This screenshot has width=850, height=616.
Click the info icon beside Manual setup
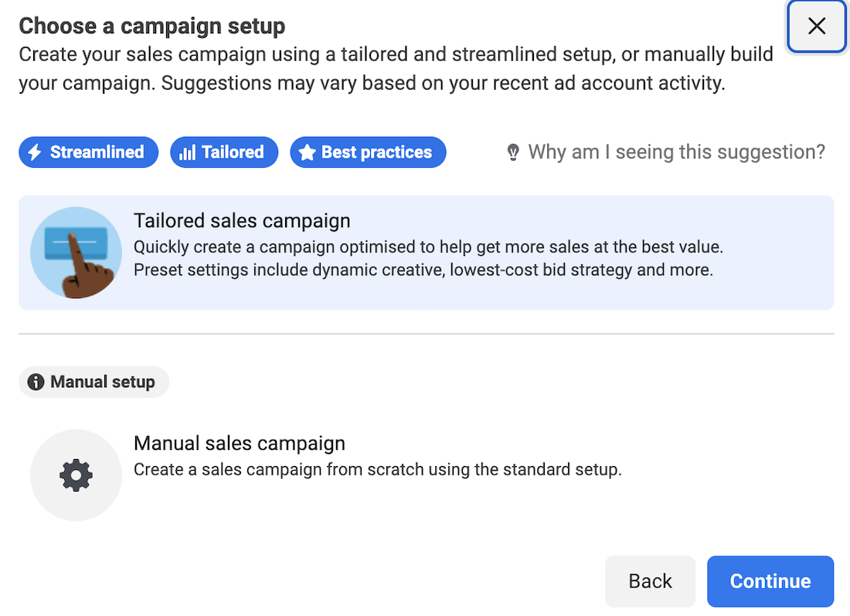(36, 382)
